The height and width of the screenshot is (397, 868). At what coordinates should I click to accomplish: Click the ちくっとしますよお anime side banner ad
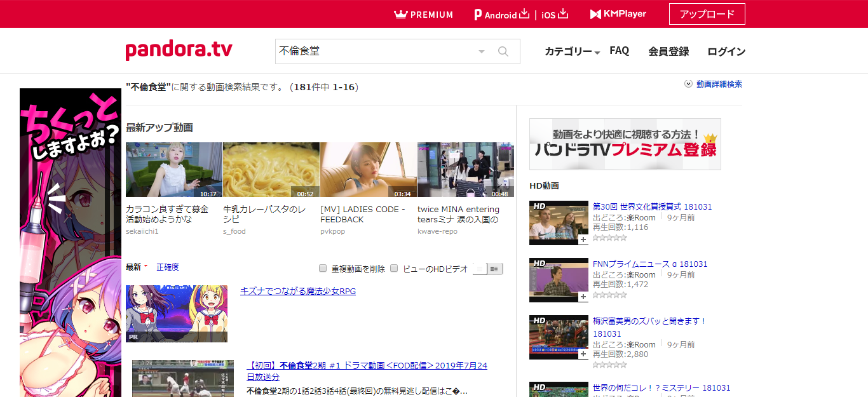[71, 243]
